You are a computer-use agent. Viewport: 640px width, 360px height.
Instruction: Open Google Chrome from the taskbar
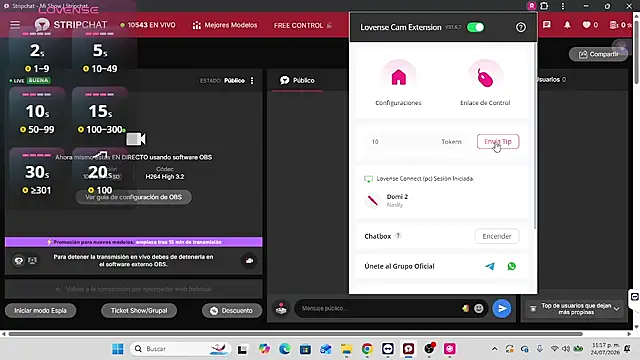pos(367,349)
